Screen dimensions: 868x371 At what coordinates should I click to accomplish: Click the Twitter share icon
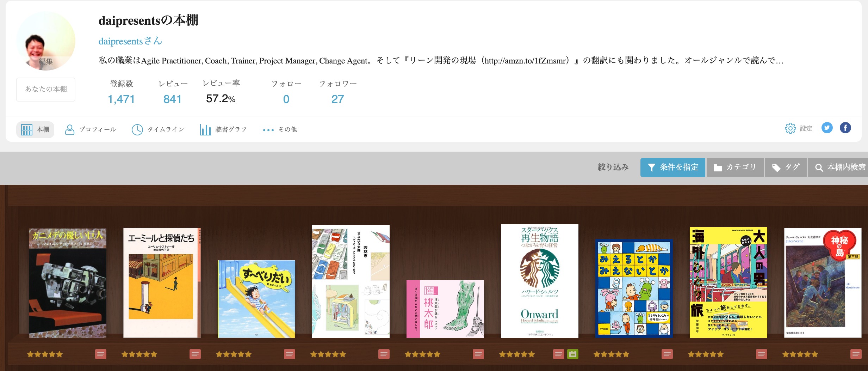pos(827,128)
